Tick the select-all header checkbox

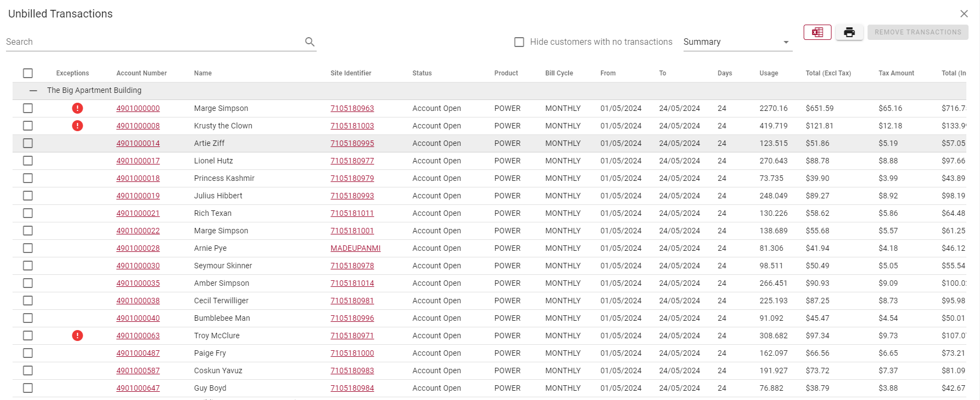[28, 73]
